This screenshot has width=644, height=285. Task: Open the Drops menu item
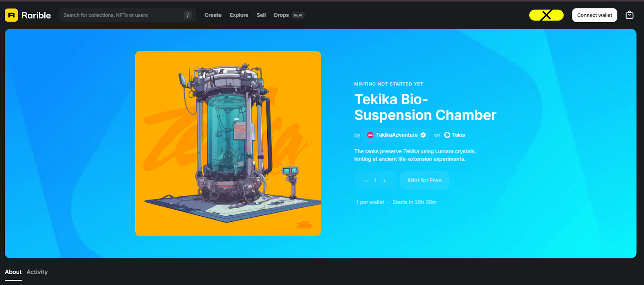click(281, 15)
